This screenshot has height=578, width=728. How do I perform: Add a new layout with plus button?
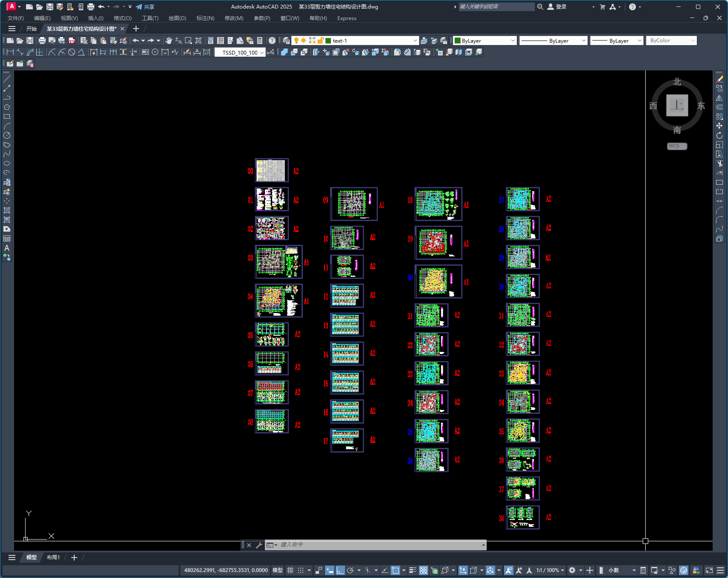74,558
